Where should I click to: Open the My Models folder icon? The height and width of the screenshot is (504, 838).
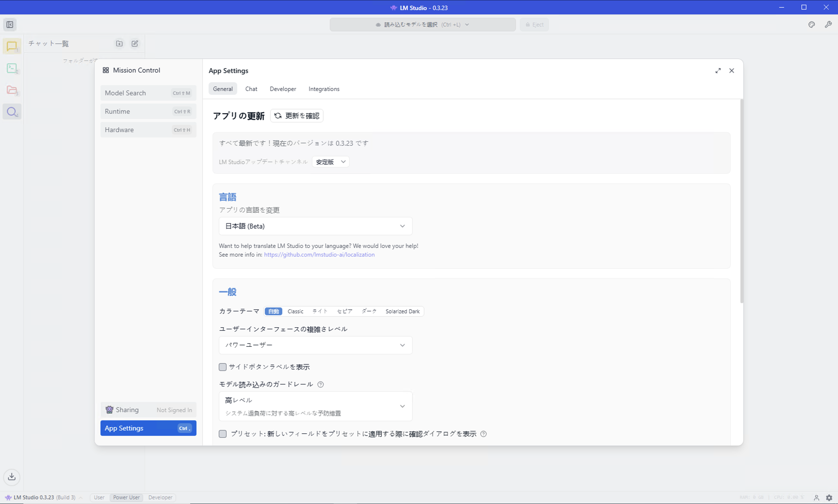[12, 90]
